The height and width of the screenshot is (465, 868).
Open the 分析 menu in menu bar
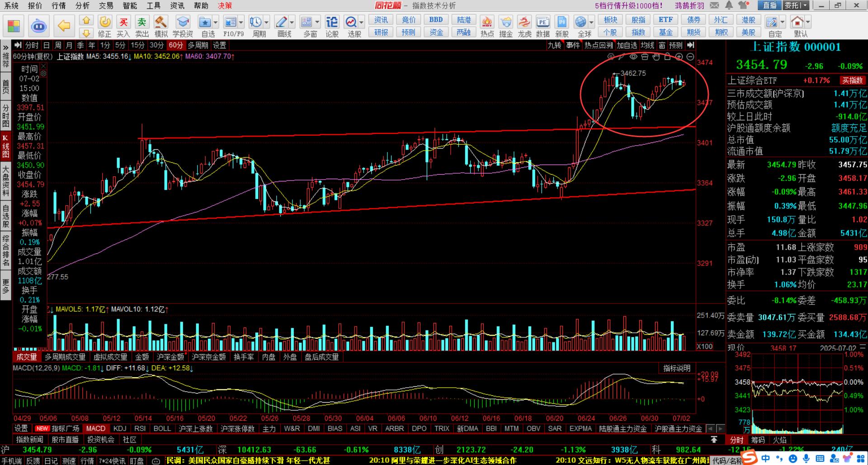pyautogui.click(x=82, y=5)
